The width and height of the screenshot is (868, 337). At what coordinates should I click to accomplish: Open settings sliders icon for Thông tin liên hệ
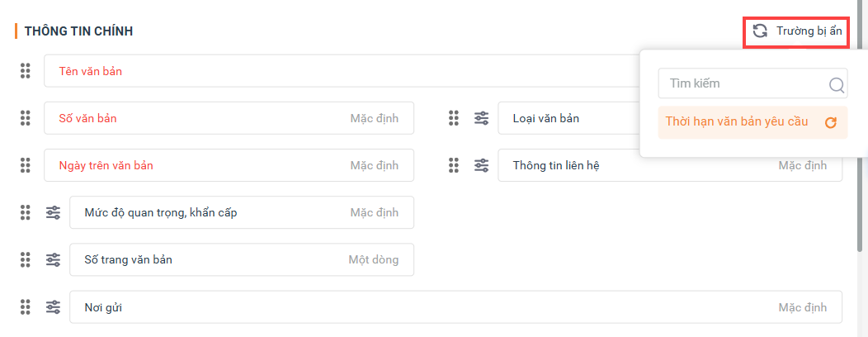481,165
